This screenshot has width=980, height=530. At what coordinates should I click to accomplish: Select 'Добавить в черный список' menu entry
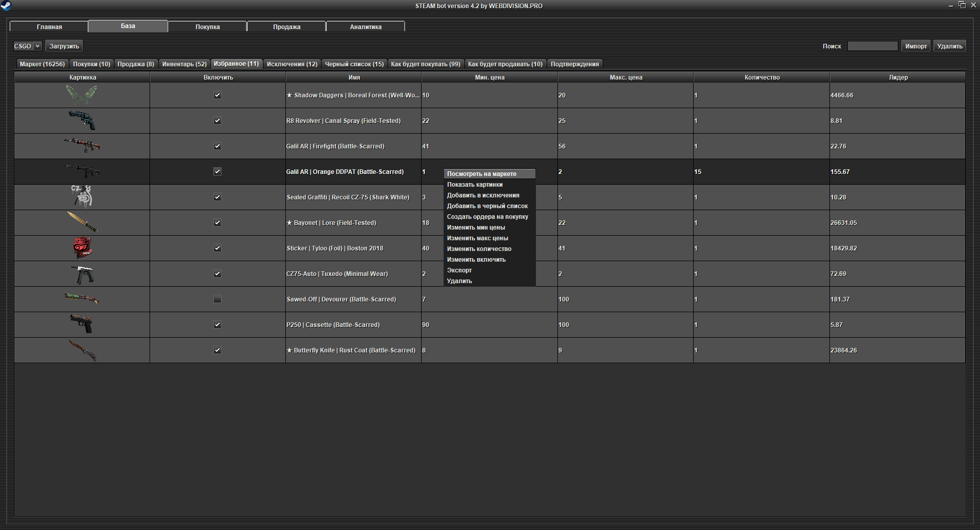[487, 206]
